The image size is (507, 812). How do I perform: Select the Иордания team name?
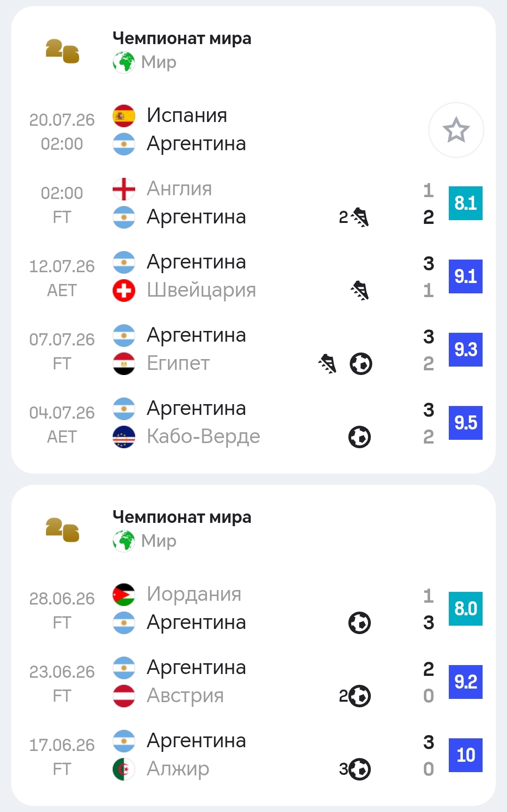click(x=194, y=594)
